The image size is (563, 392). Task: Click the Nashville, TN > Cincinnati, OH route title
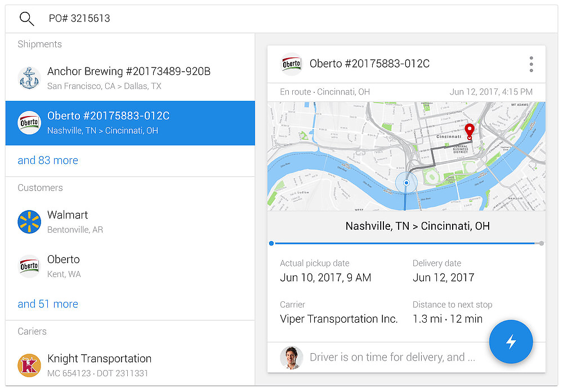click(x=417, y=226)
